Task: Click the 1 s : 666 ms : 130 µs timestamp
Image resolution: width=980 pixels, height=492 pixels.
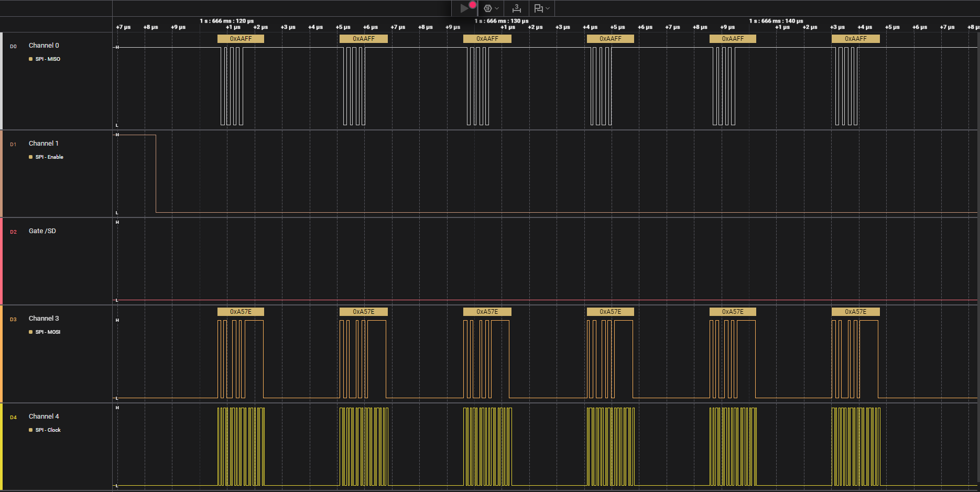Action: (x=502, y=21)
